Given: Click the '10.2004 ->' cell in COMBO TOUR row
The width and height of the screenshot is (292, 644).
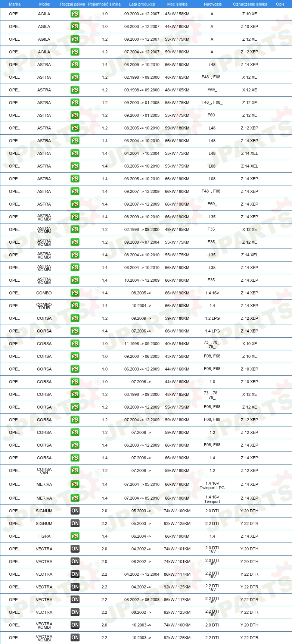Looking at the screenshot, I should click(141, 306).
